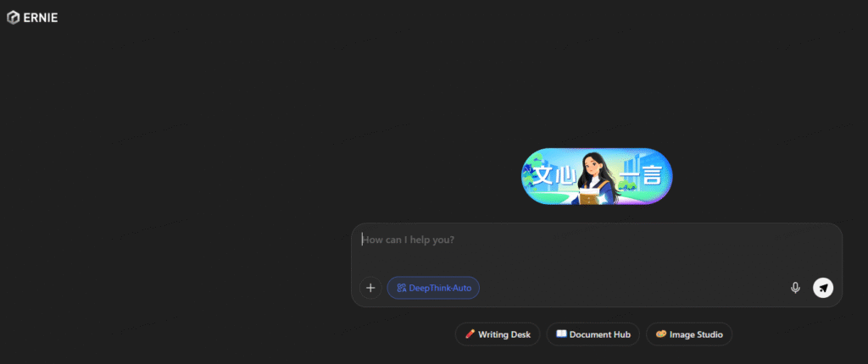868x364 pixels.
Task: Click the book icon on Document Hub
Action: (x=561, y=334)
